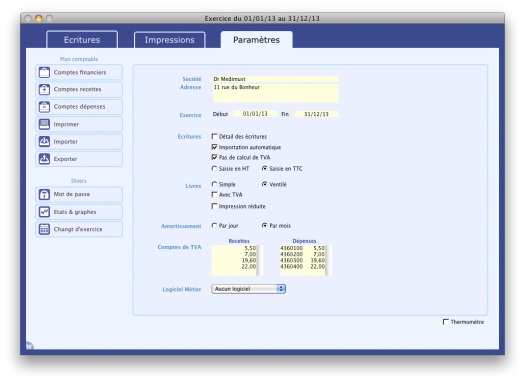This screenshot has height=383, width=525.
Task: Switch to the Impressions tab
Action: coord(169,40)
